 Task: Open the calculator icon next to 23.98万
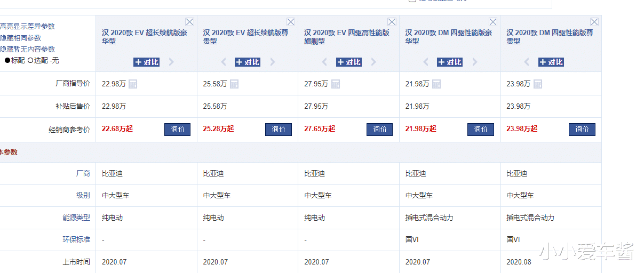pyautogui.click(x=538, y=84)
